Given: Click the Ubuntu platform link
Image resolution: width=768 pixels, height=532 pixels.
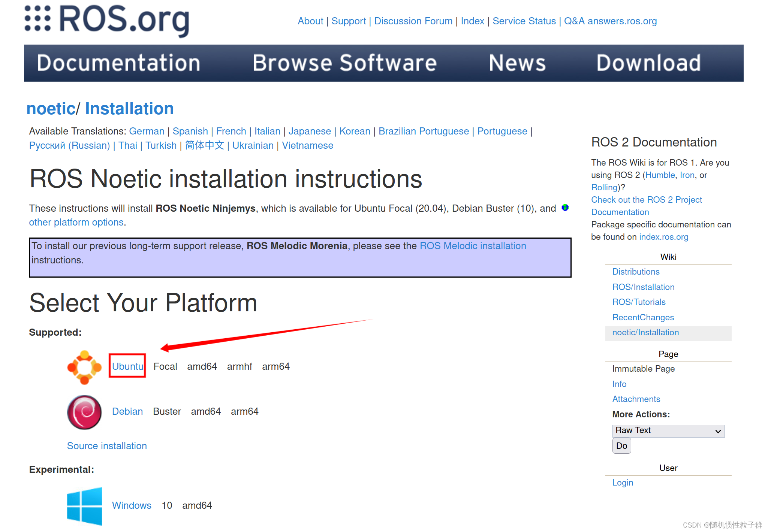Looking at the screenshot, I should 127,366.
